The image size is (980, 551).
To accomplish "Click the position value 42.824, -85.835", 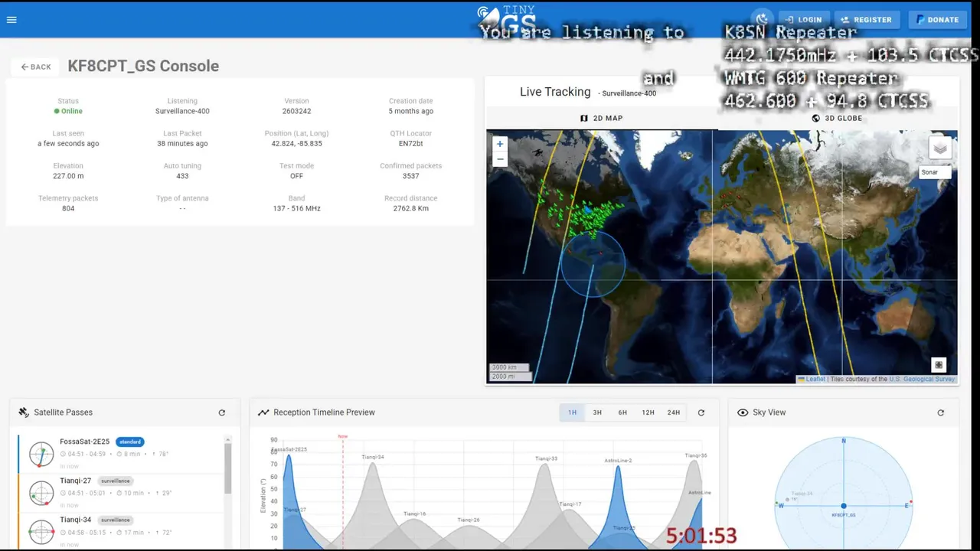I will pos(296,144).
